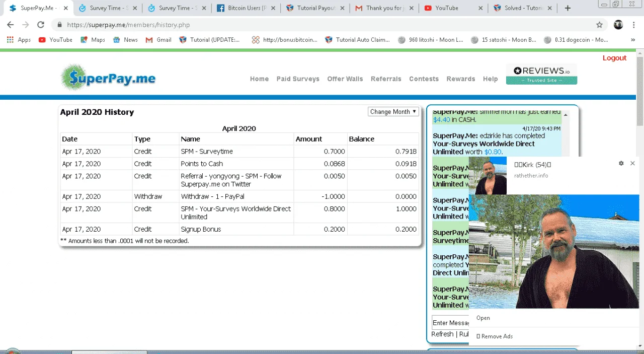The height and width of the screenshot is (354, 644).
Task: Show more bookmarks via the chevron
Action: tap(632, 40)
